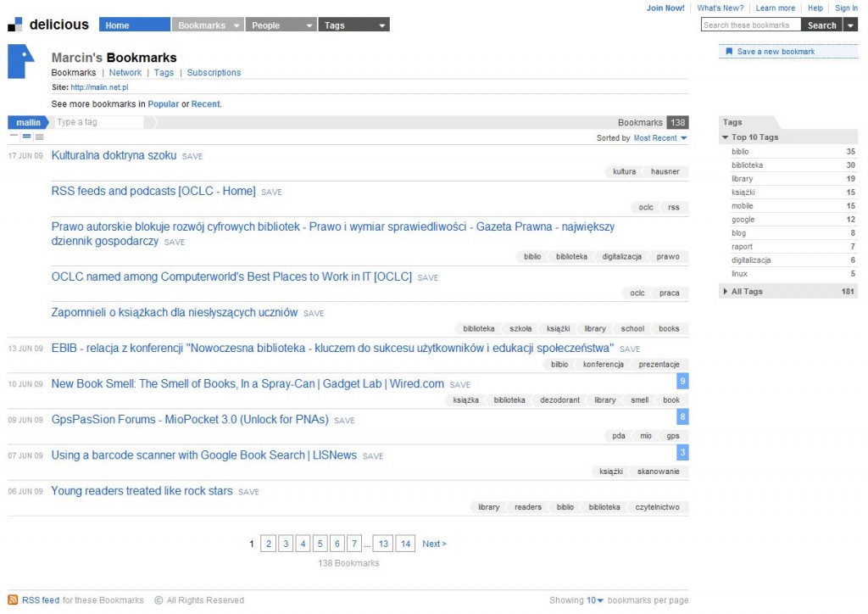
Task: Go to page 14 of bookmarks
Action: point(405,544)
